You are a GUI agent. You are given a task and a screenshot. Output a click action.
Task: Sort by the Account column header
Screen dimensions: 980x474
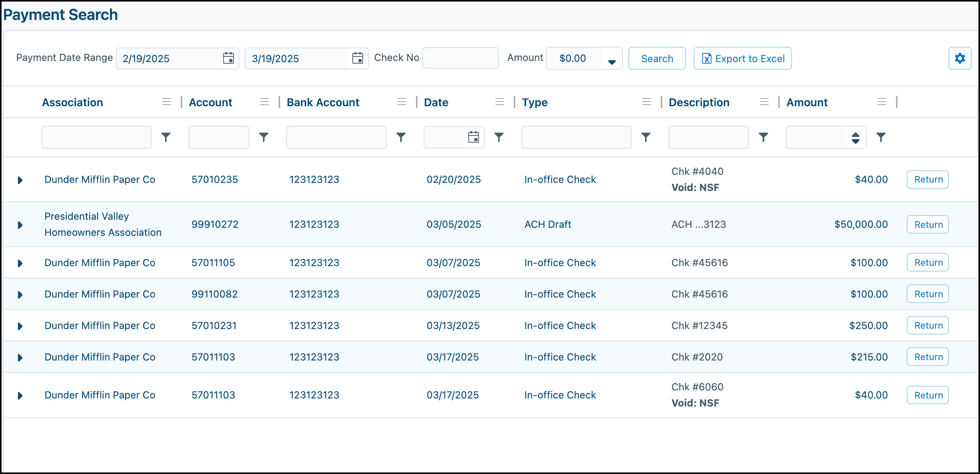click(x=210, y=102)
